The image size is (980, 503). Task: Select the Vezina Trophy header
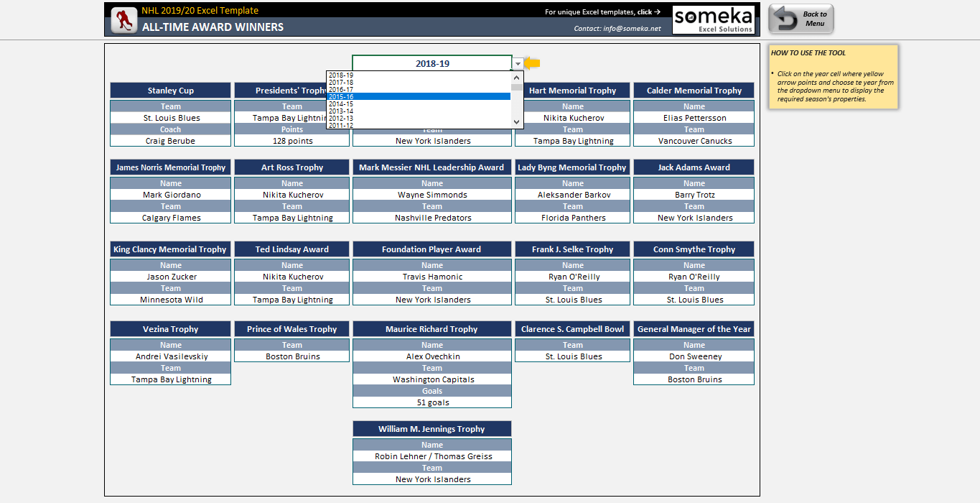(171, 329)
